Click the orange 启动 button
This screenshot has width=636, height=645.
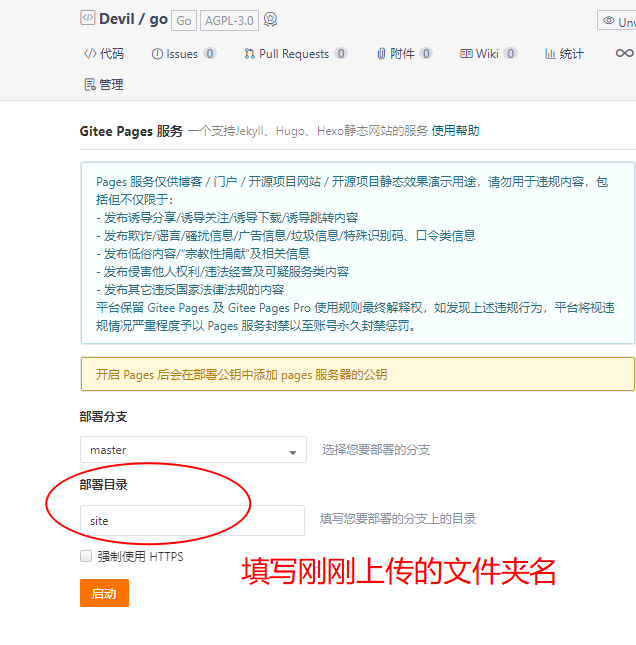(104, 593)
